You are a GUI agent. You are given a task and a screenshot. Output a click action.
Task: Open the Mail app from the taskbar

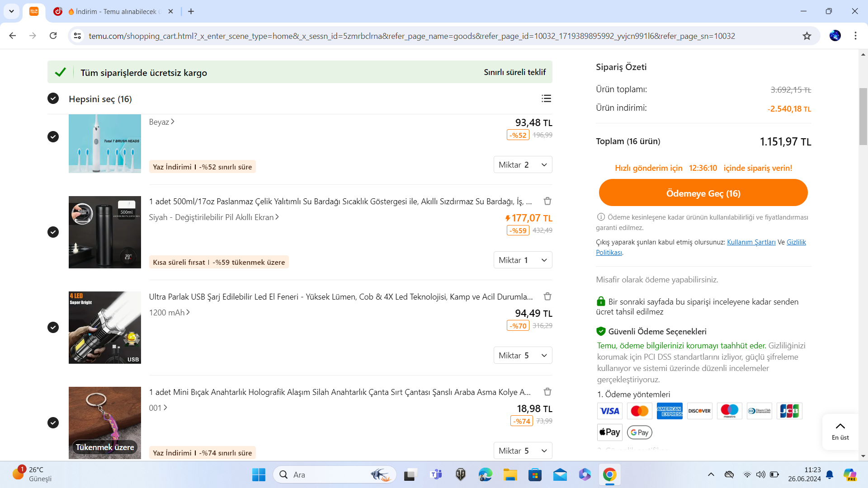pos(560,474)
